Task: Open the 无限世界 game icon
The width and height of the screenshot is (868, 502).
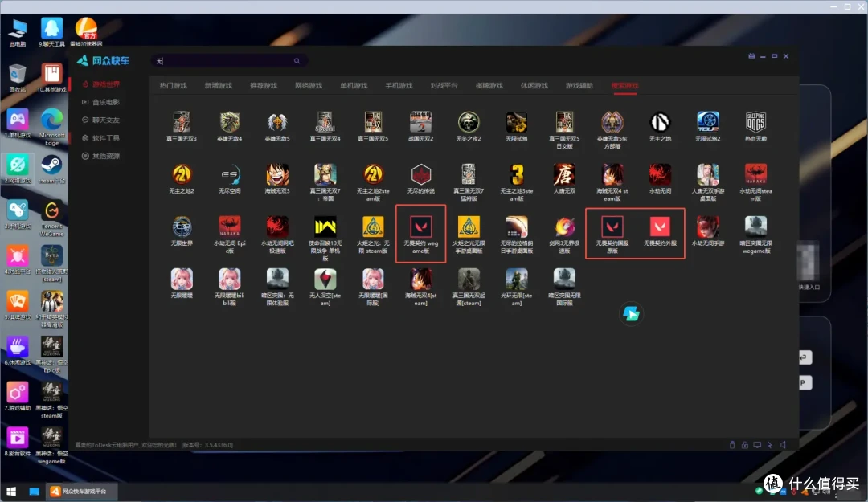Action: (x=182, y=227)
